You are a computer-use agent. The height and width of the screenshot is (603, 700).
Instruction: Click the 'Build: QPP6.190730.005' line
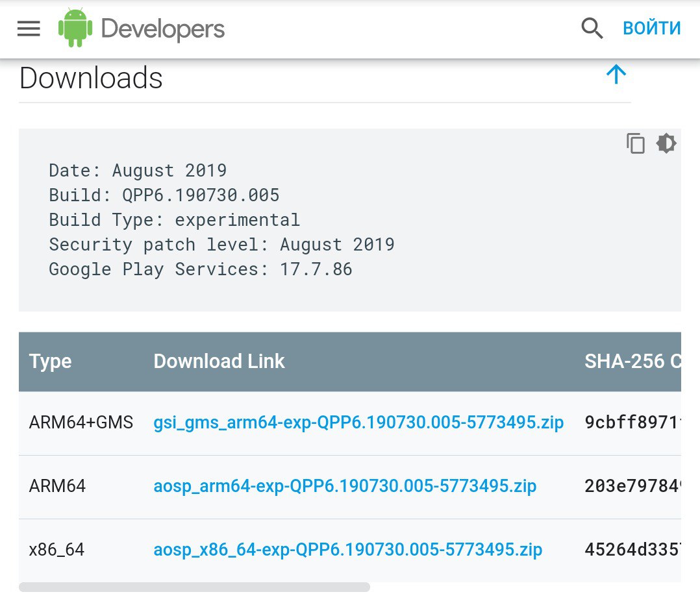[x=164, y=195]
